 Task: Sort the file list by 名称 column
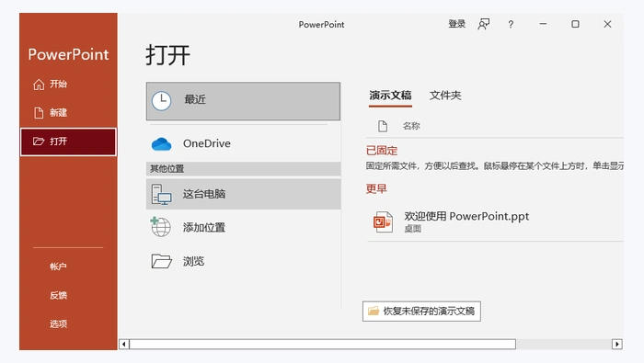pos(411,126)
